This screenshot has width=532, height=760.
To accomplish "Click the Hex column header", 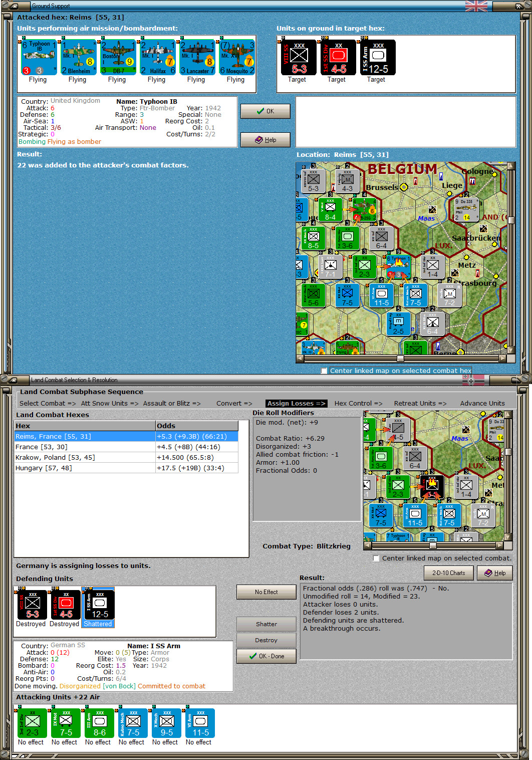I will (x=85, y=426).
